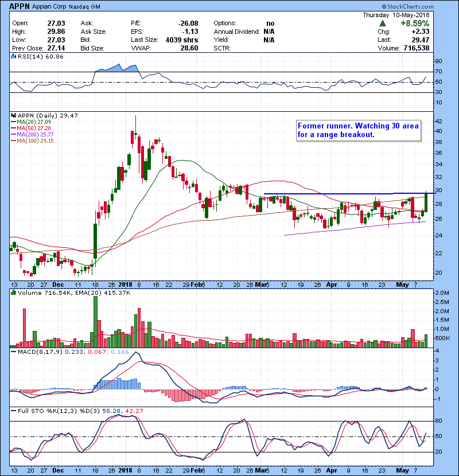Click the 'Former runner' annotation text box

pos(359,130)
